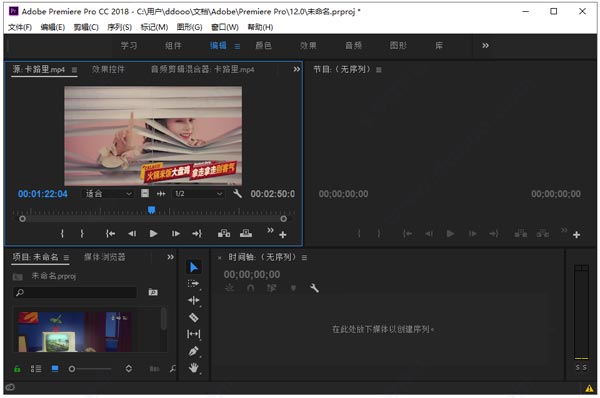Select the Selection arrow tool
The width and height of the screenshot is (600, 398).
point(194,267)
